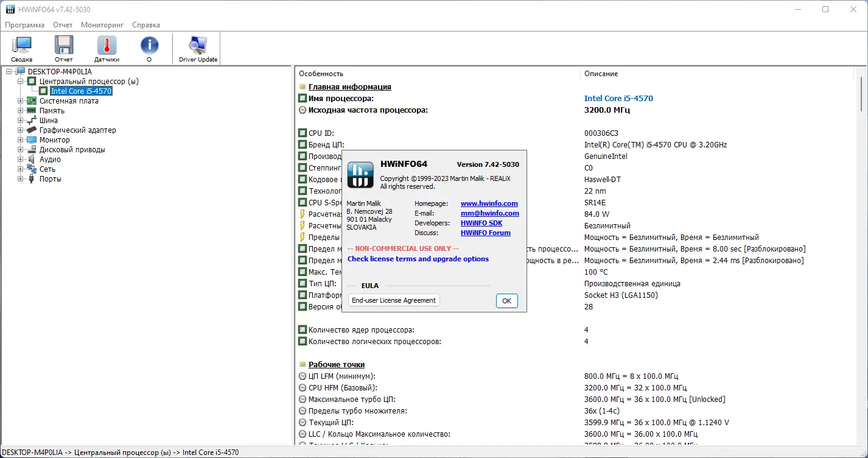Click the clock icon beside Текущий ЦП row

(x=303, y=423)
